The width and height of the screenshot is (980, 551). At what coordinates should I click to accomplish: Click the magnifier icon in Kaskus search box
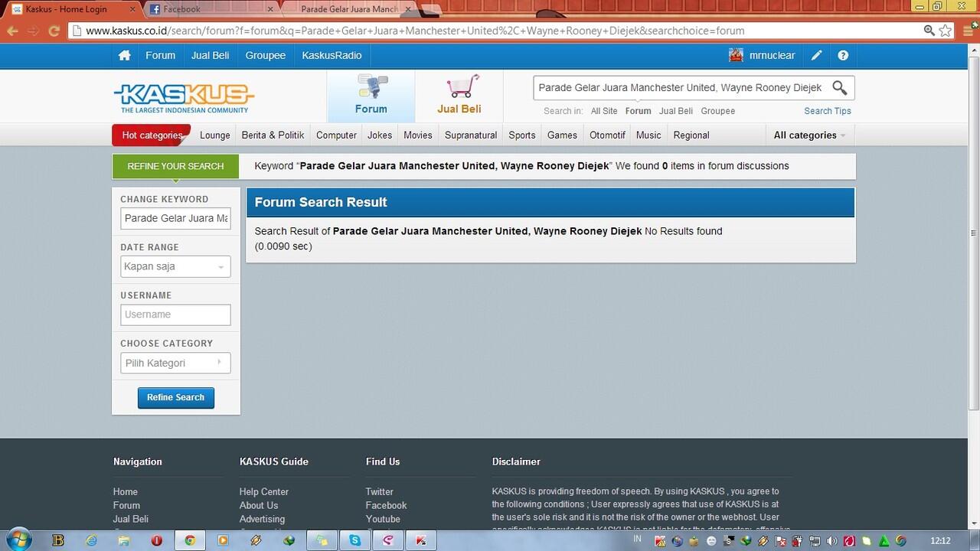tap(840, 88)
